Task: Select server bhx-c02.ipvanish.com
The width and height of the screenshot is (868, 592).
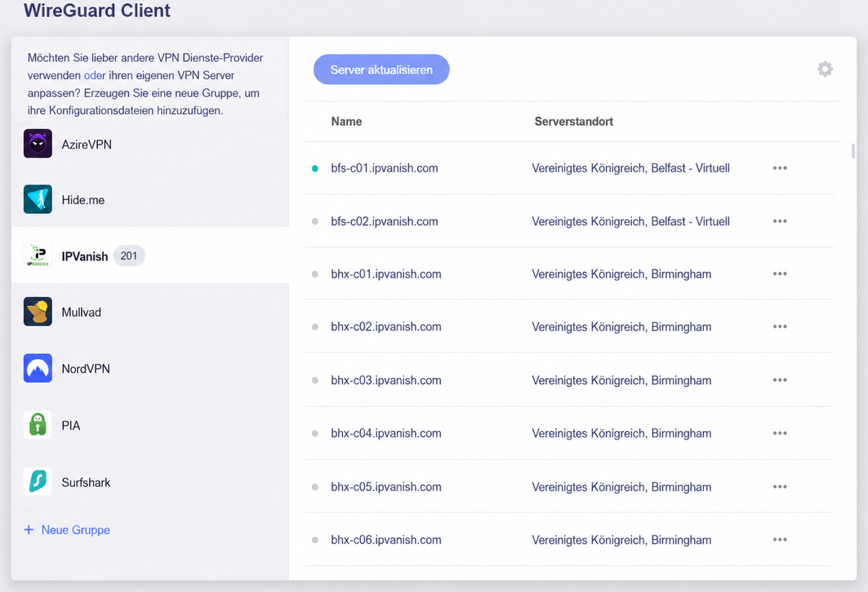Action: 386,327
